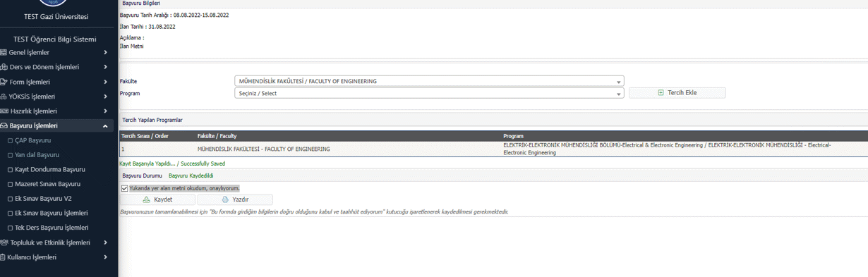The image size is (868, 277).
Task: Click the Yazdır button
Action: point(234,199)
